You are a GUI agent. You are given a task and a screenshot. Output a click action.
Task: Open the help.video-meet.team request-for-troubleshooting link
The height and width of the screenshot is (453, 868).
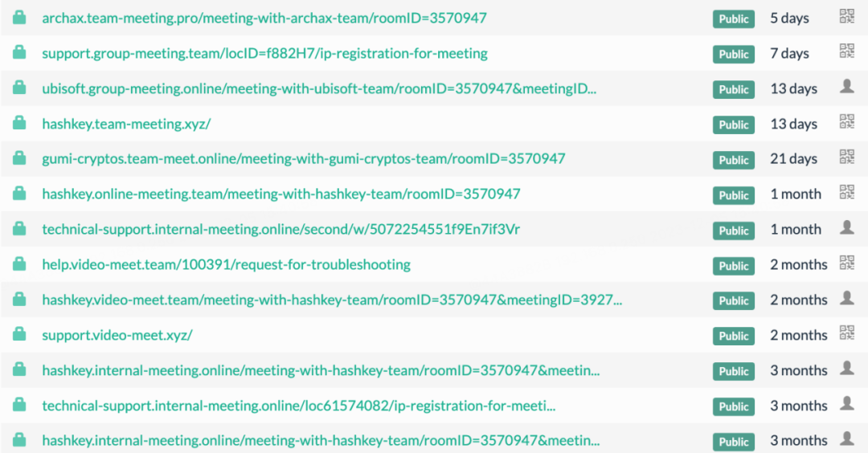pyautogui.click(x=226, y=264)
